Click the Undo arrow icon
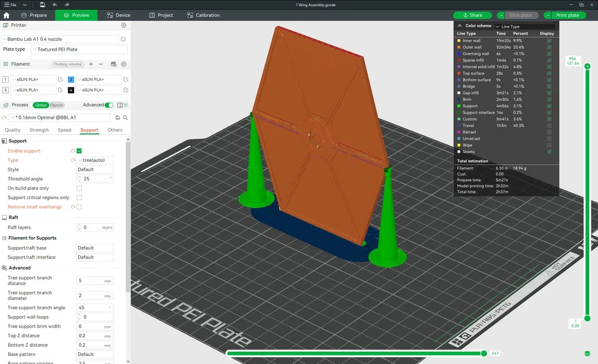Image resolution: width=598 pixels, height=364 pixels. (x=55, y=5)
